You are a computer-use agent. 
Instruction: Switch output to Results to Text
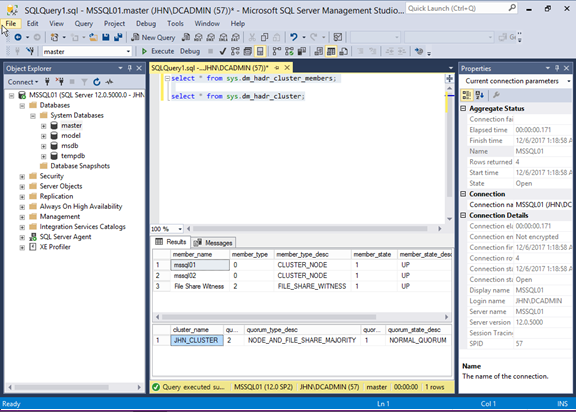pyautogui.click(x=318, y=51)
